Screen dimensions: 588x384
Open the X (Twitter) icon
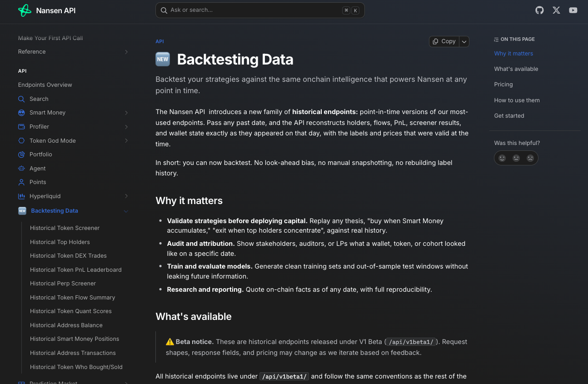(x=556, y=10)
